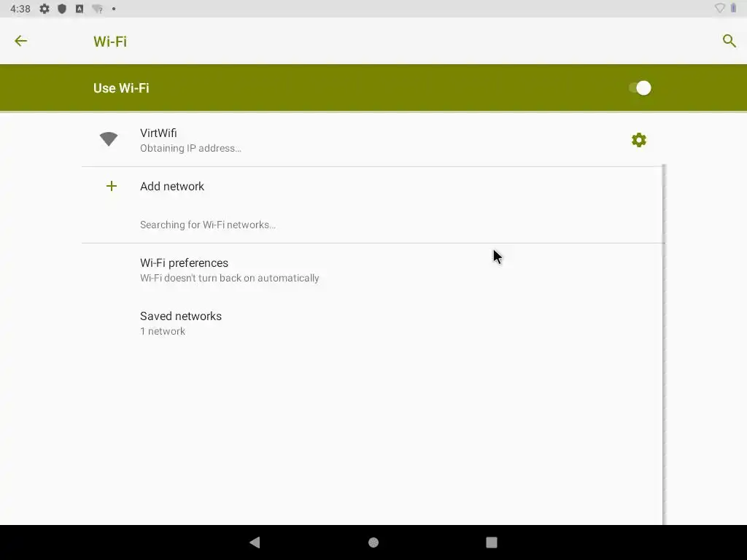This screenshot has width=747, height=560.
Task: Tap the status bar Wi-Fi question-mark icon
Action: coord(98,9)
